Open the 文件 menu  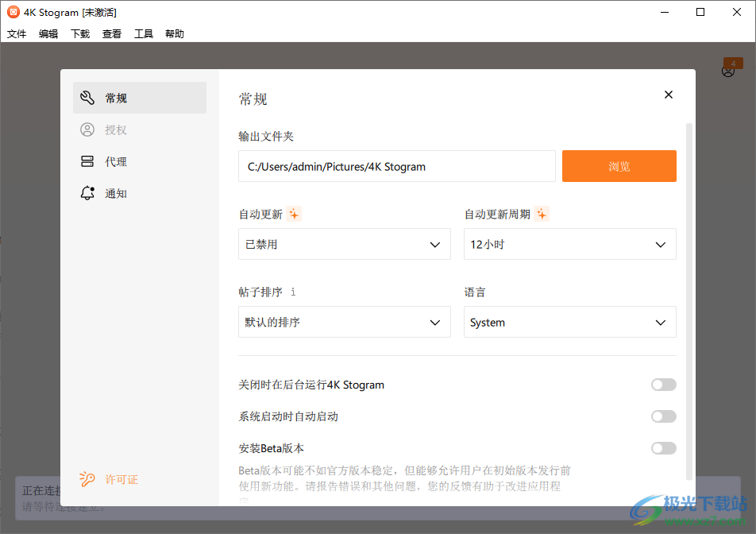coord(17,33)
